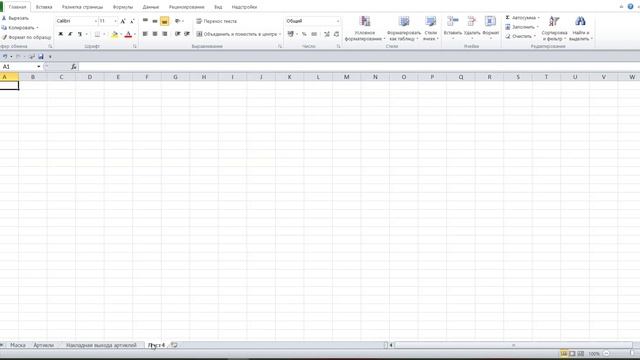The width and height of the screenshot is (640, 360).
Task: Align text to middle of cell
Action: pyautogui.click(x=155, y=21)
